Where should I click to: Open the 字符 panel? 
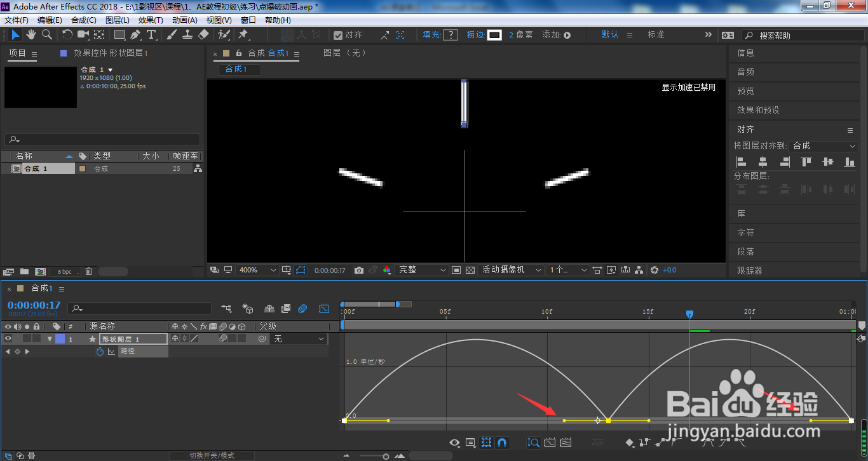coord(745,233)
